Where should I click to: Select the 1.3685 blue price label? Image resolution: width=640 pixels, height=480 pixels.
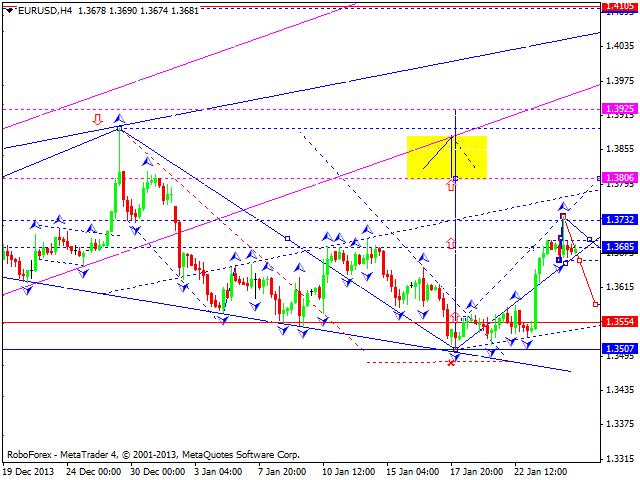tap(616, 247)
